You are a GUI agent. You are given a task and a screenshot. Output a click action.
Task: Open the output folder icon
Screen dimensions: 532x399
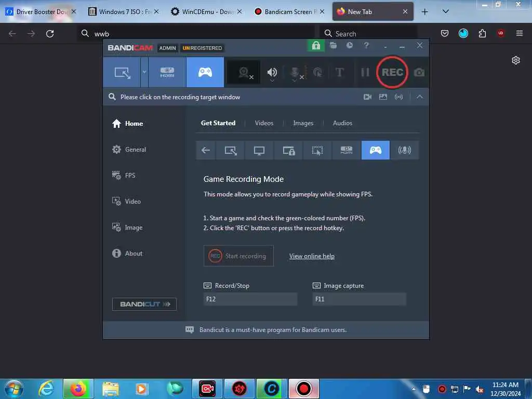click(333, 45)
